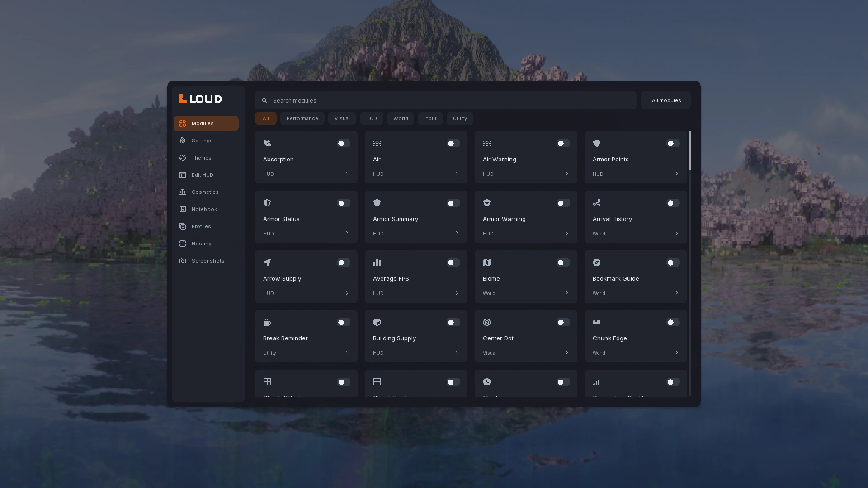868x488 pixels.
Task: Toggle the Armor Summary module
Action: coord(453,203)
